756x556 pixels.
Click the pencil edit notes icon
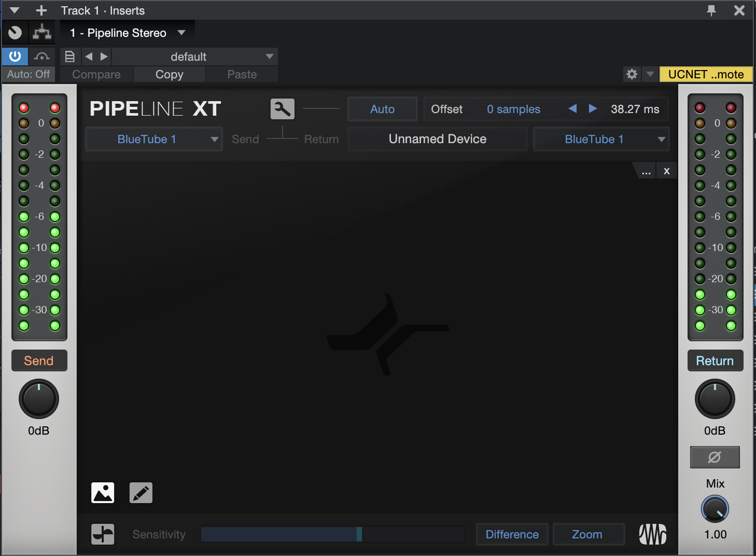tap(141, 493)
